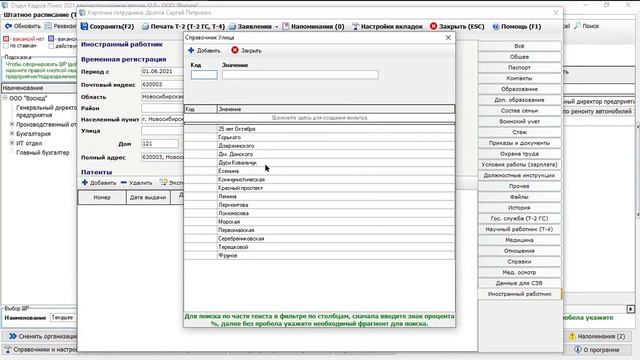The height and width of the screenshot is (360, 640).
Task: Click Закрыть in street directory dialog
Action: click(246, 50)
